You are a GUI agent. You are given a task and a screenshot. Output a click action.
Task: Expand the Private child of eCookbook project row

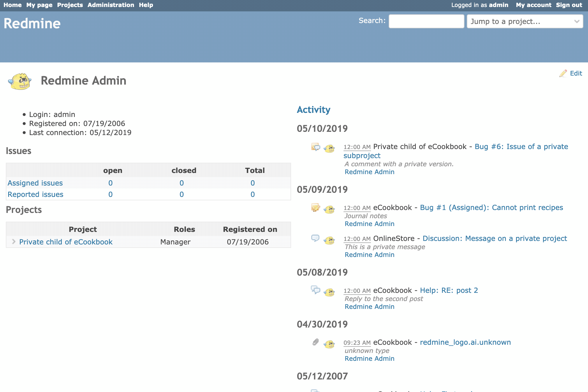13,242
